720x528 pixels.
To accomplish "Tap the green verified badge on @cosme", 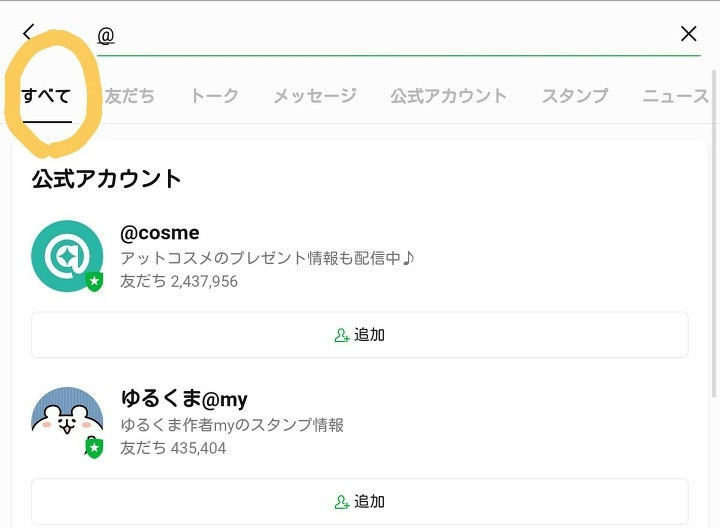I will (x=94, y=282).
